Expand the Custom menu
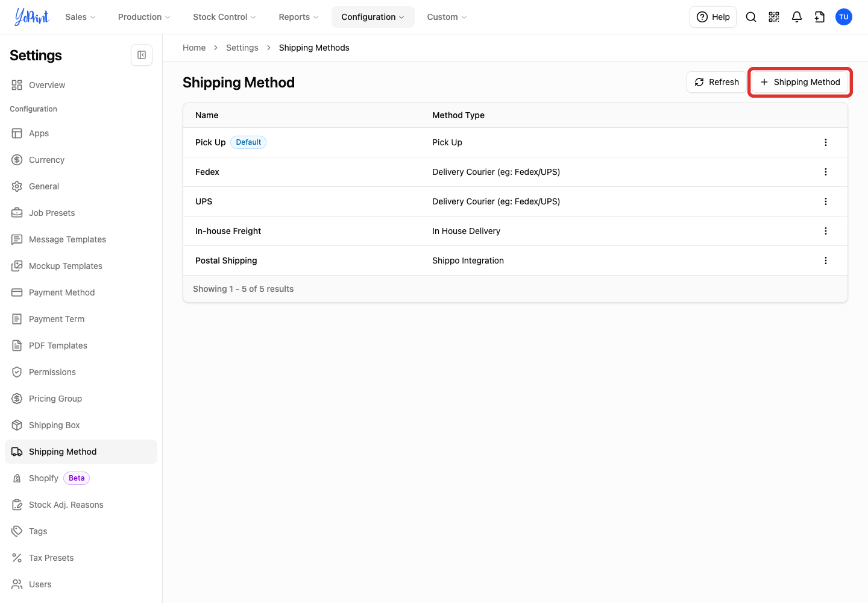 447,17
